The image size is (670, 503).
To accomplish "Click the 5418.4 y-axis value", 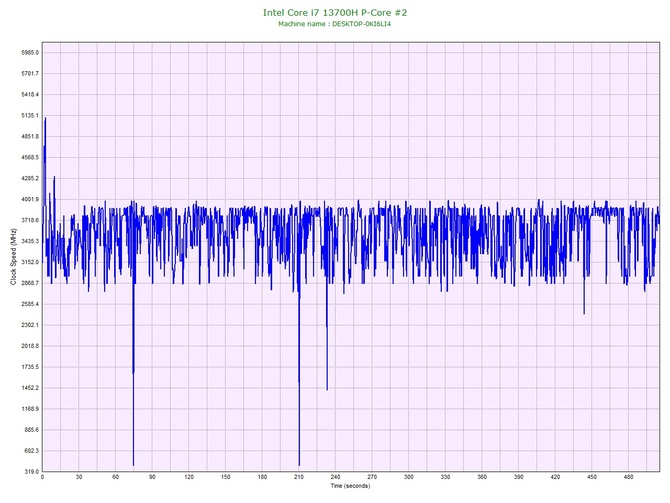I will point(30,94).
